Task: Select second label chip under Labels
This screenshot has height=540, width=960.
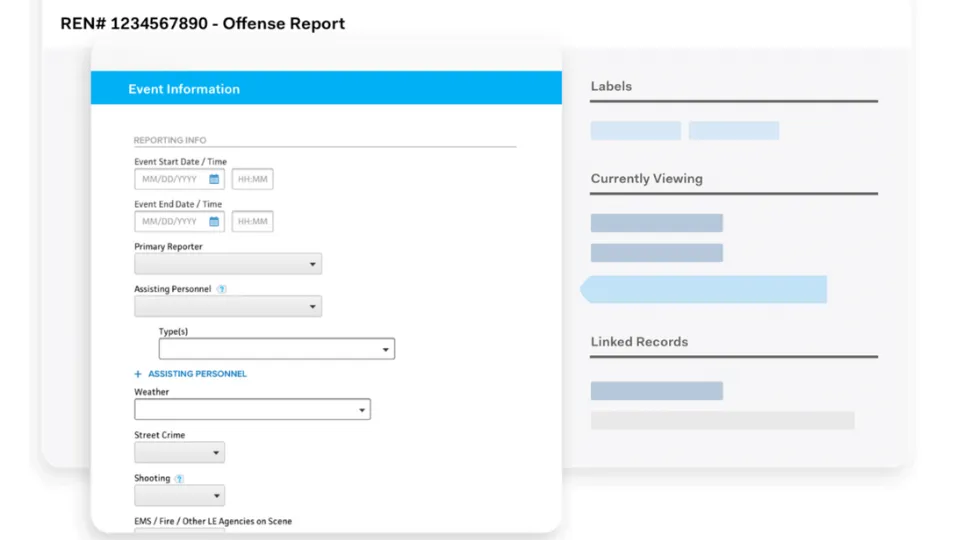Action: 733,130
